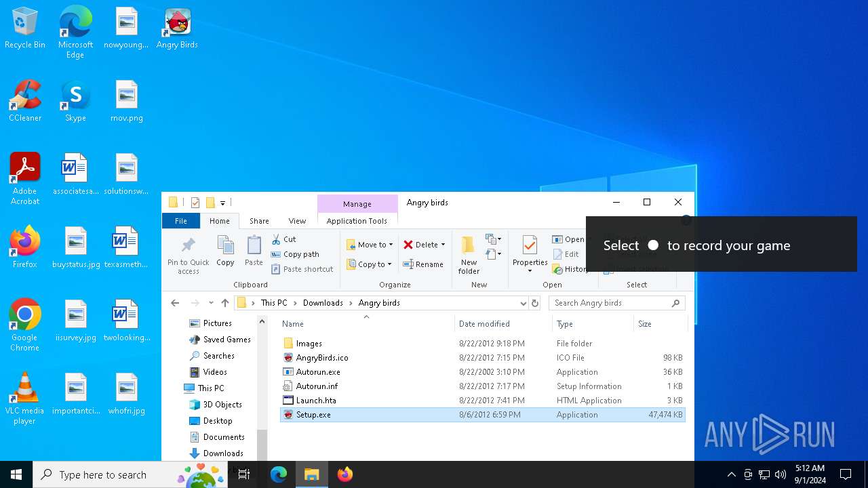Go up one folder level arrow
This screenshot has height=488, width=868.
pos(225,303)
